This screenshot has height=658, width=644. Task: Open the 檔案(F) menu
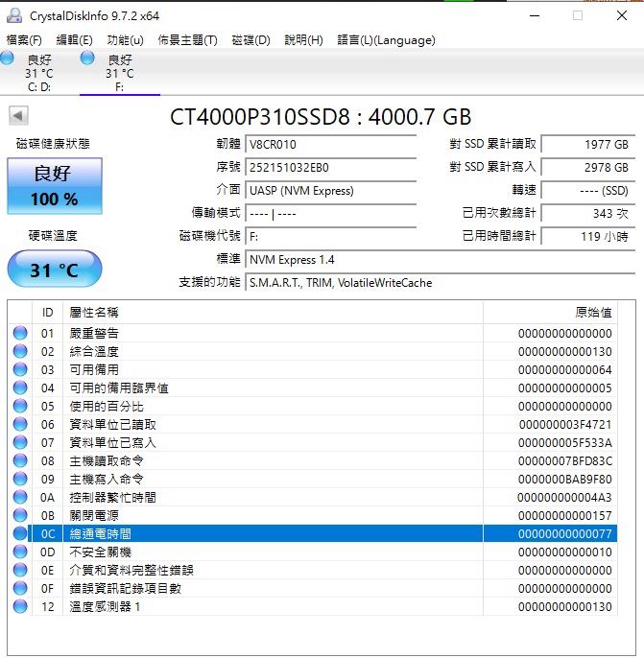click(x=24, y=40)
